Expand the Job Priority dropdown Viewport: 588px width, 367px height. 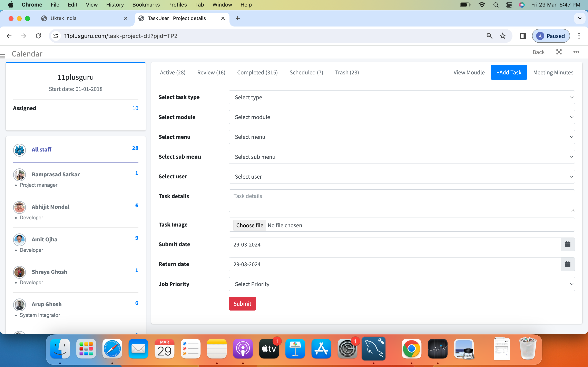[401, 284]
